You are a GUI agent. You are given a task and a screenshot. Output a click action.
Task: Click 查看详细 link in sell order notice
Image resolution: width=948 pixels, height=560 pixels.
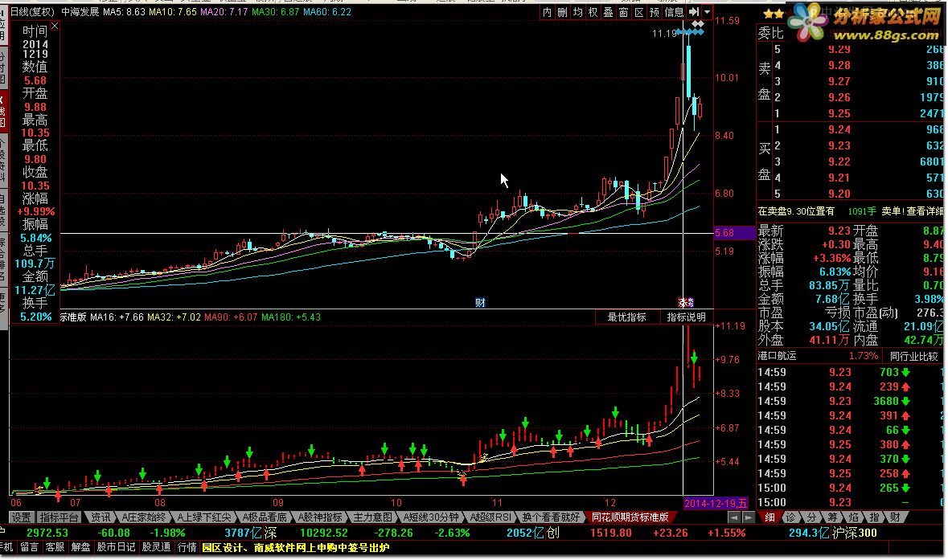click(923, 211)
